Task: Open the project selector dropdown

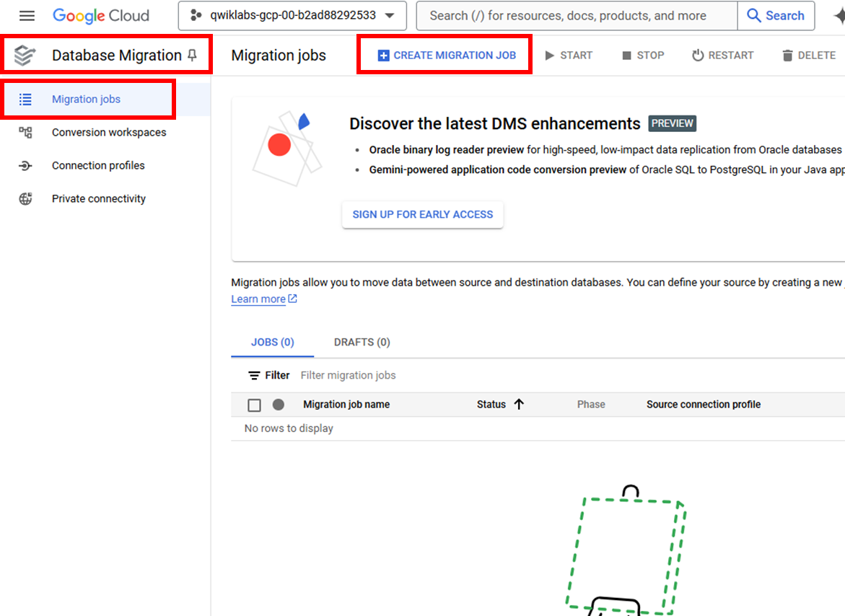Action: tap(293, 16)
